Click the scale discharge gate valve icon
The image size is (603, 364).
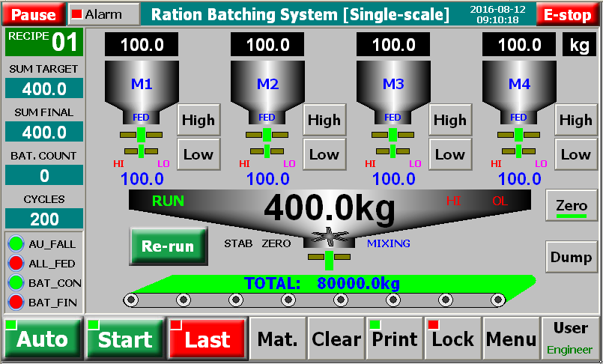pos(329,260)
